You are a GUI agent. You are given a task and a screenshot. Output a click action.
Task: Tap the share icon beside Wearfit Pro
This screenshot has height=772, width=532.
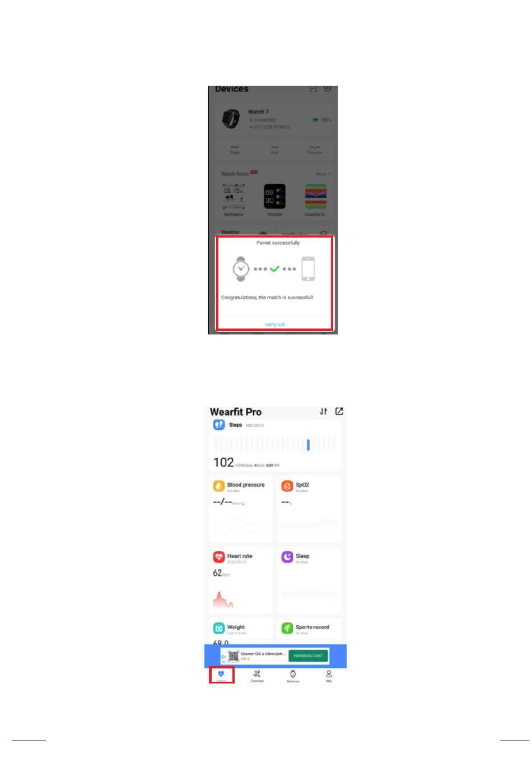(339, 411)
